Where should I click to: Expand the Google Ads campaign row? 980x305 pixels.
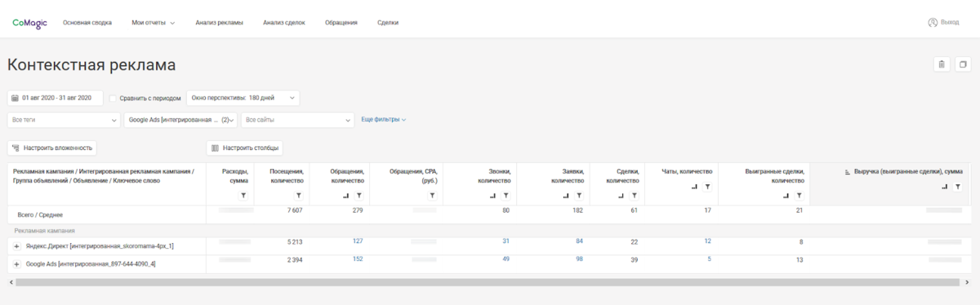click(x=16, y=264)
